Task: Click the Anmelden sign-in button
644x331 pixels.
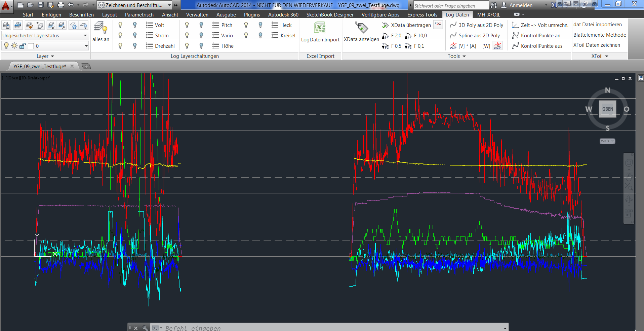Action: pyautogui.click(x=517, y=5)
